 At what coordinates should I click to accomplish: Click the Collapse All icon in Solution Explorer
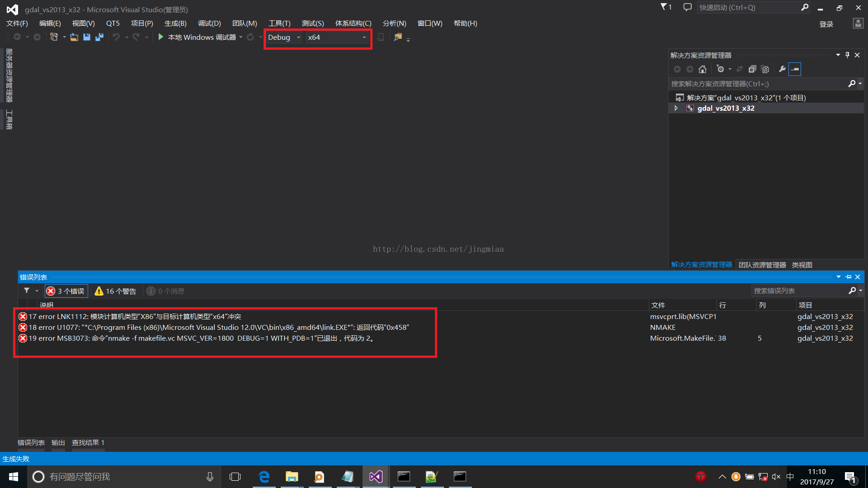click(752, 69)
